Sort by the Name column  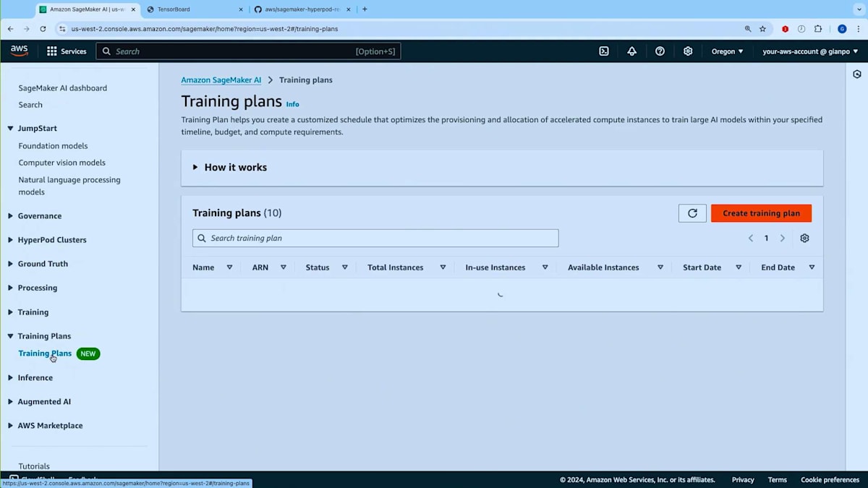click(229, 267)
